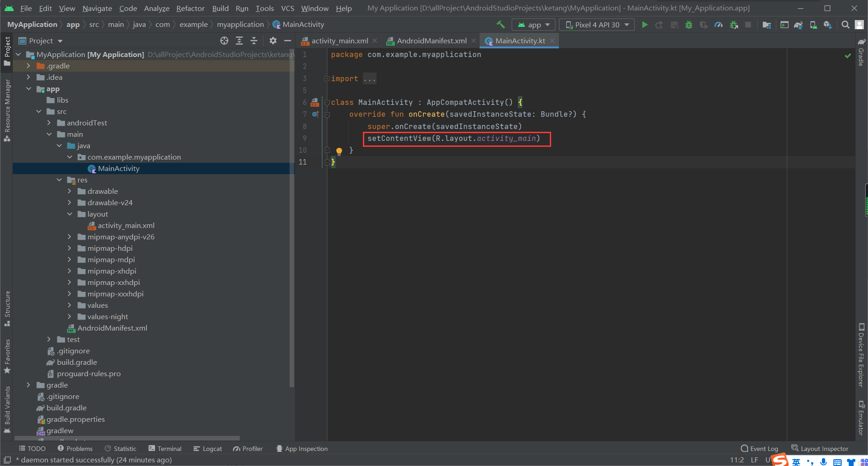Open the profiler gauge icon in the toolbar
Viewport: 868px width, 466px height.
(x=718, y=25)
